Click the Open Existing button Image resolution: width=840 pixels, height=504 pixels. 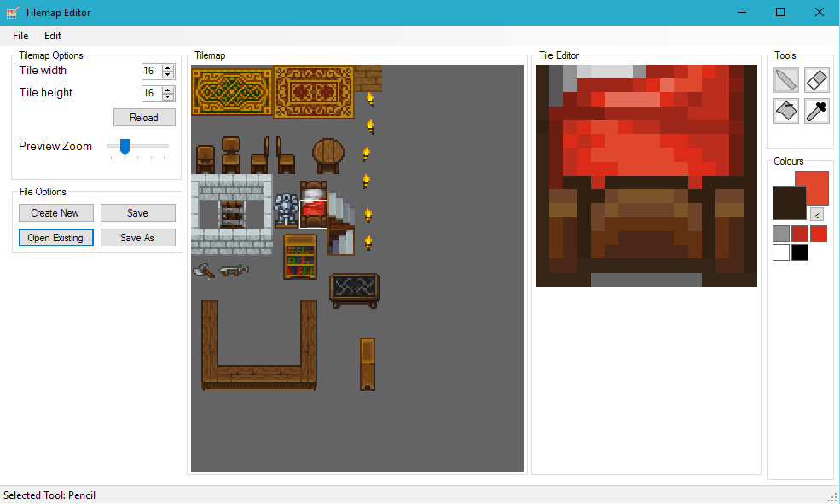click(x=55, y=238)
